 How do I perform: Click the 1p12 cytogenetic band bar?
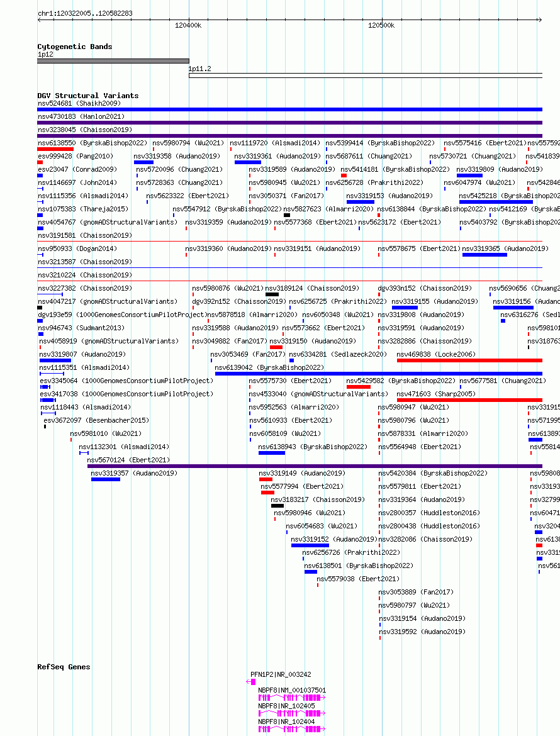tap(113, 61)
